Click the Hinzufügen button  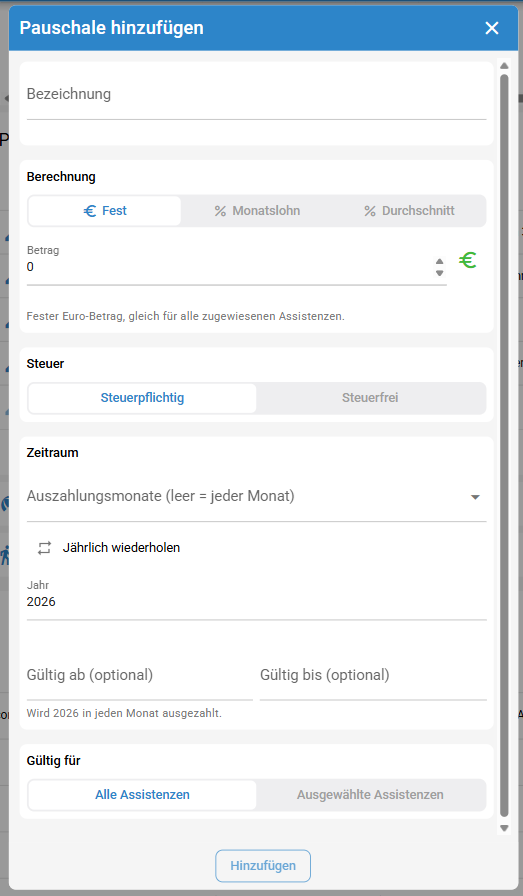tap(263, 866)
